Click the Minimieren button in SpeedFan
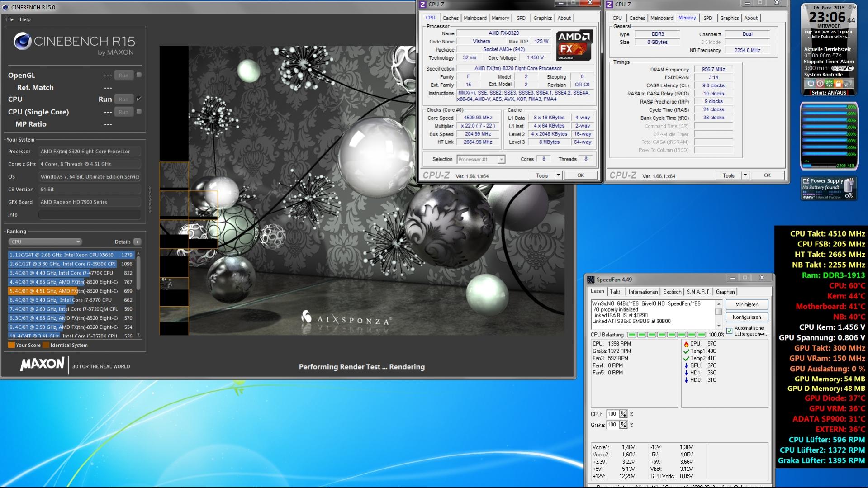868x488 pixels. [x=747, y=305]
